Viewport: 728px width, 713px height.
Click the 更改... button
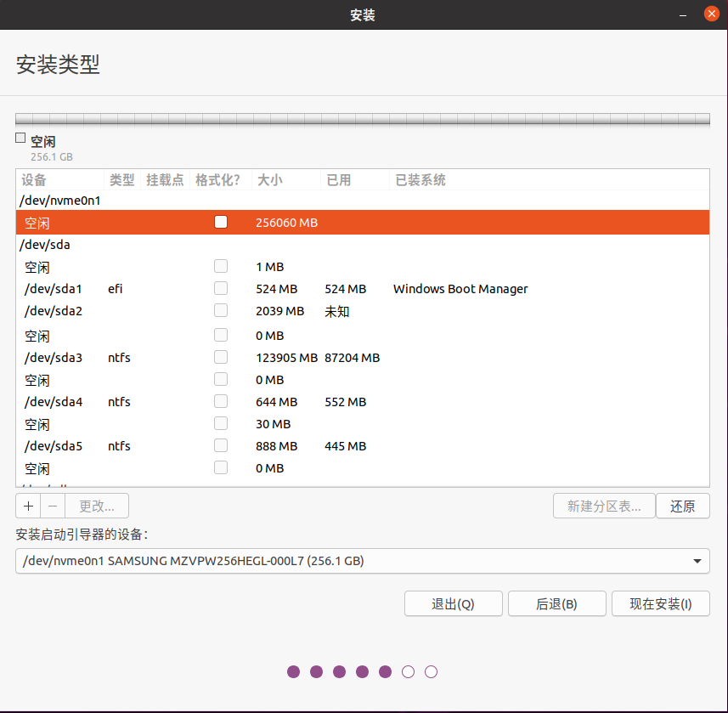click(96, 506)
